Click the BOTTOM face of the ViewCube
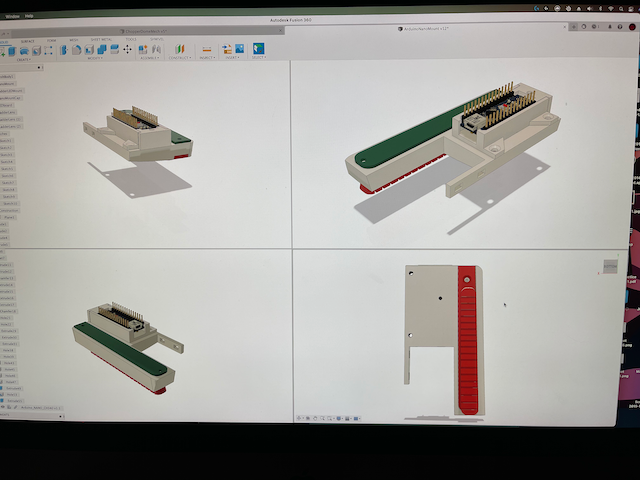640x480 pixels. pyautogui.click(x=610, y=267)
